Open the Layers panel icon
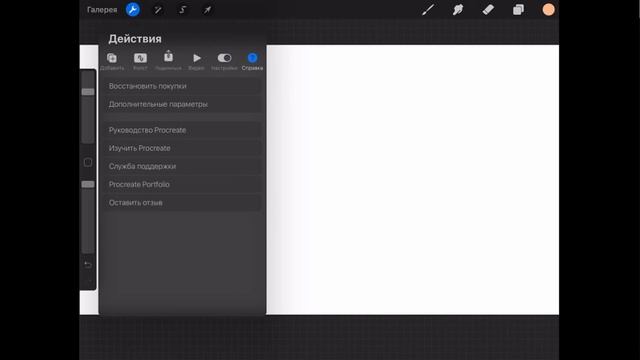The image size is (640, 360). [518, 9]
